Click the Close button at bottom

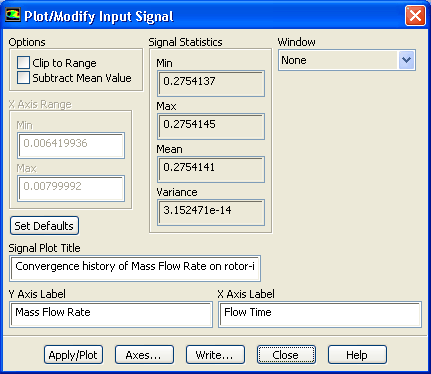pyautogui.click(x=286, y=355)
